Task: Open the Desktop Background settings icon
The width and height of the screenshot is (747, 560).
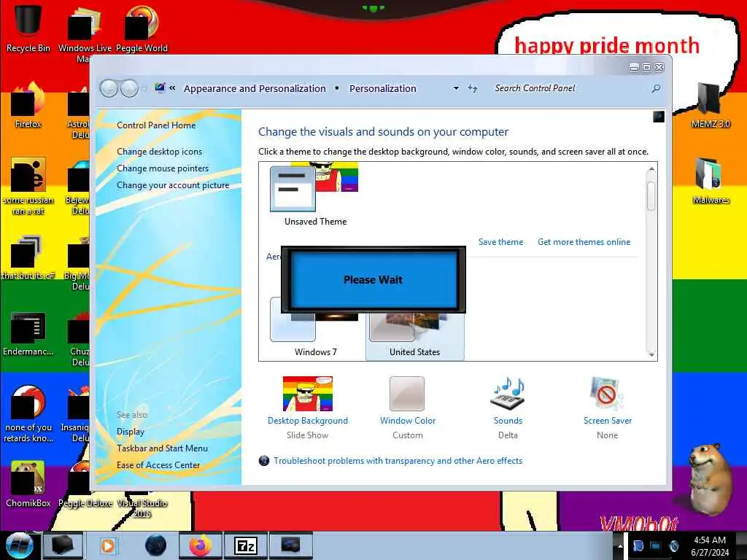Action: [308, 394]
